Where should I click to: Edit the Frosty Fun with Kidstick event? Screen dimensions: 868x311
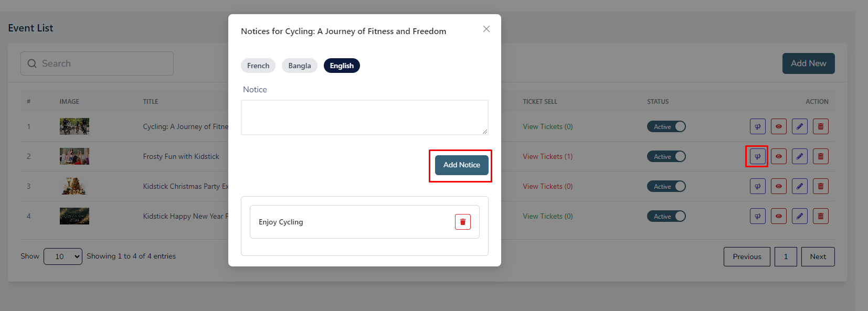(x=799, y=156)
